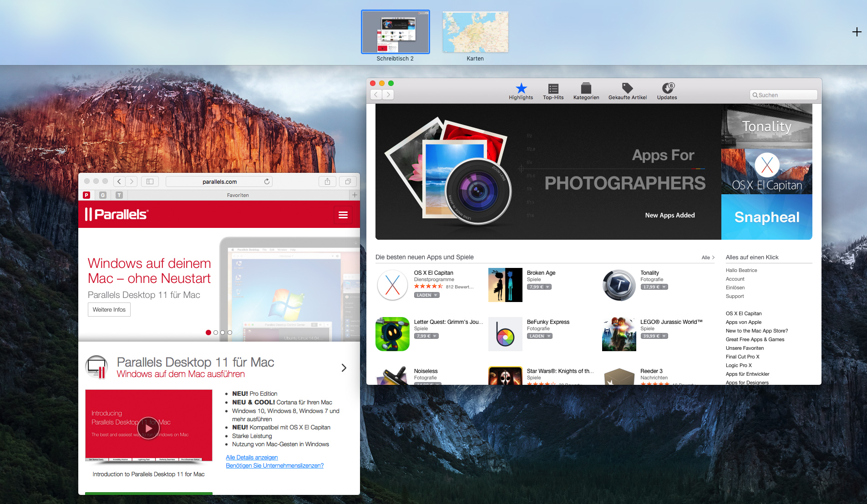Open Final Cut Pro X quick link
This screenshot has height=504, width=867.
742,357
